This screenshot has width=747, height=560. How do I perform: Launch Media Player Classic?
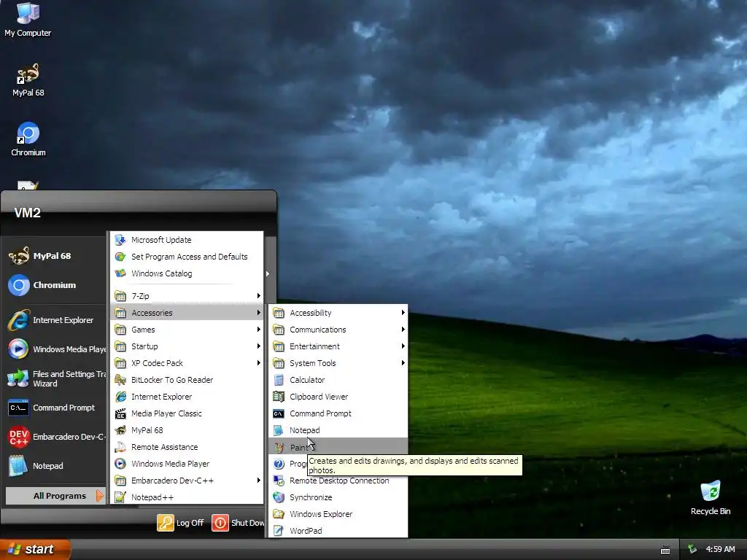point(187,413)
